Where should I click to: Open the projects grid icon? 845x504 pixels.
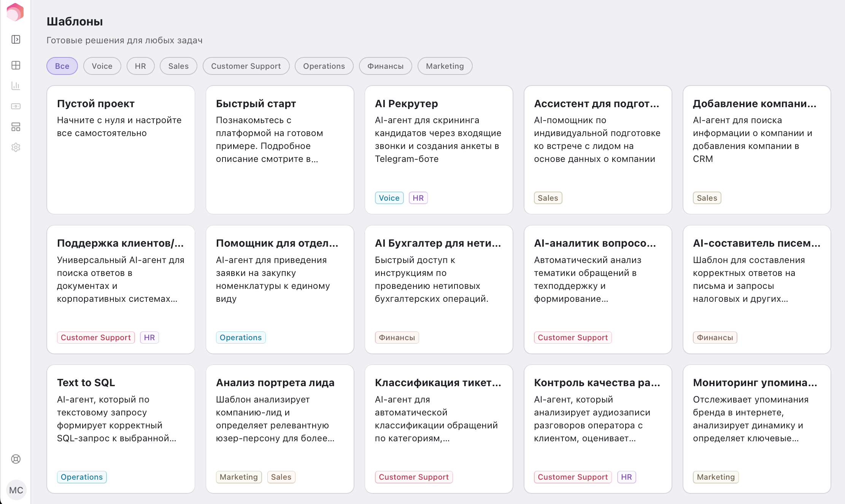coord(16,65)
